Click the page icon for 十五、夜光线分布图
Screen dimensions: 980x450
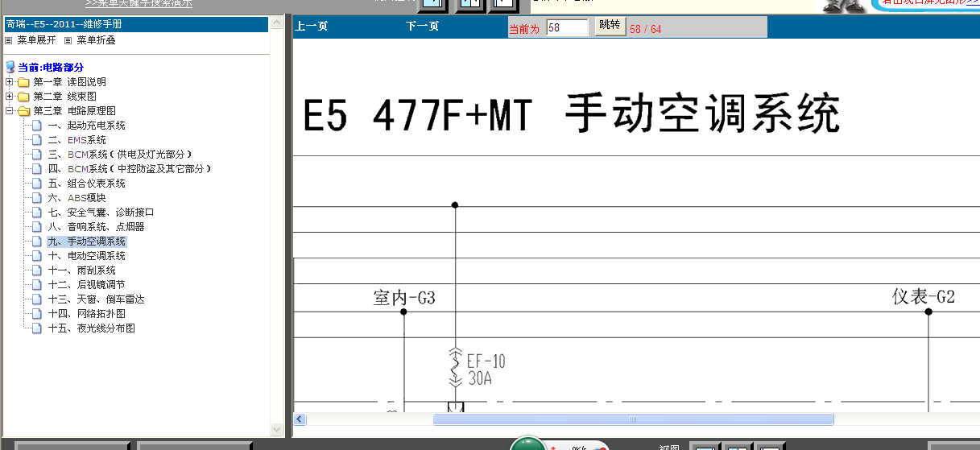click(36, 328)
